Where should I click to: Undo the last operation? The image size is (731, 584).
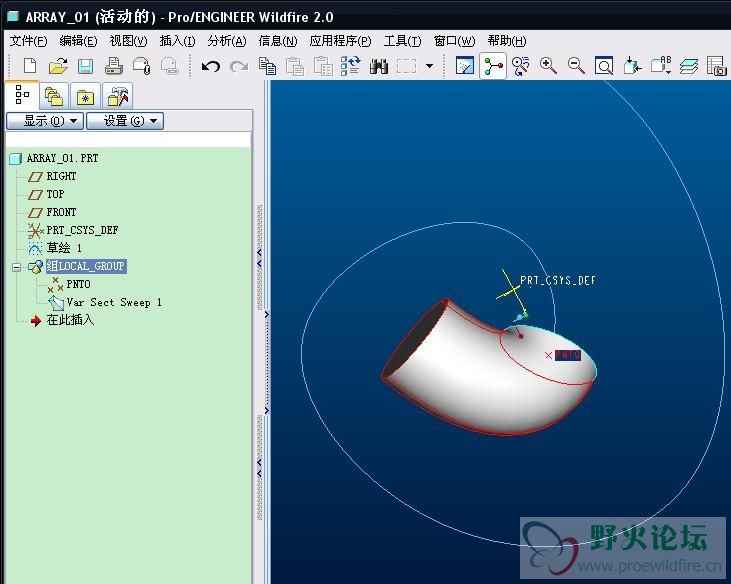[211, 67]
